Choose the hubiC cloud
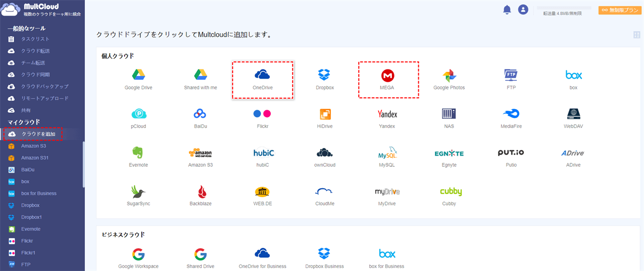Image resolution: width=644 pixels, height=271 pixels. [x=262, y=157]
